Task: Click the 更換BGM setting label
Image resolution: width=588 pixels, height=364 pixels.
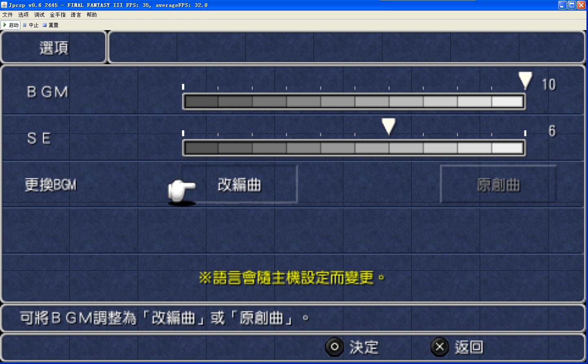Action: click(50, 185)
